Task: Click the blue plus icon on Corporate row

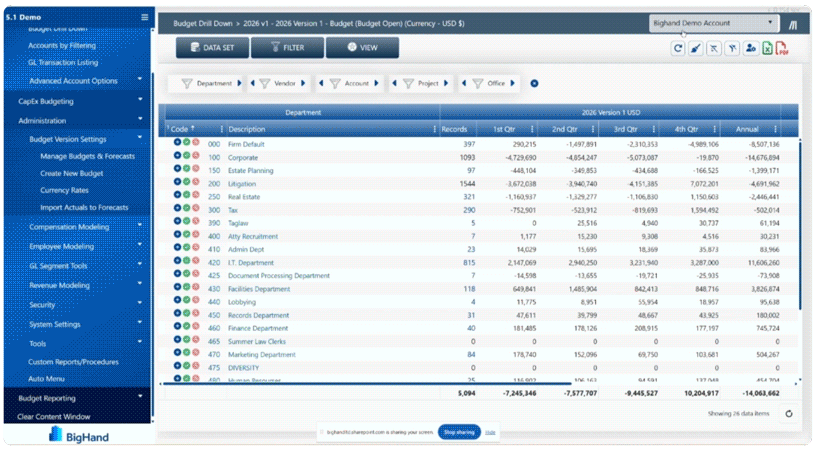Action: [x=177, y=155]
